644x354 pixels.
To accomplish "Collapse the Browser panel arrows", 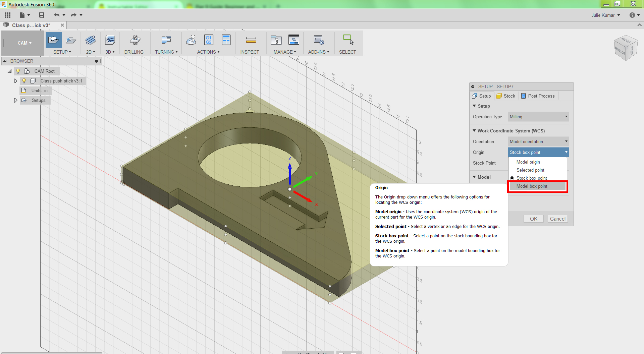I will point(5,61).
